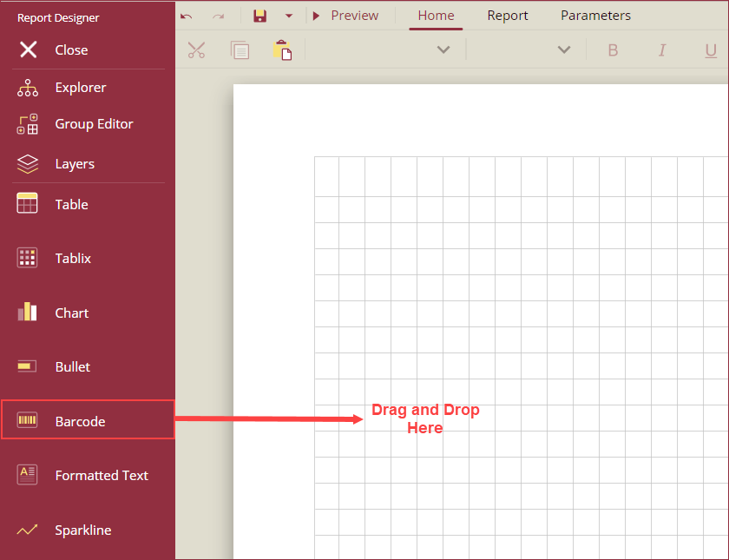Paste from clipboard icon
The height and width of the screenshot is (560, 729).
tap(282, 49)
